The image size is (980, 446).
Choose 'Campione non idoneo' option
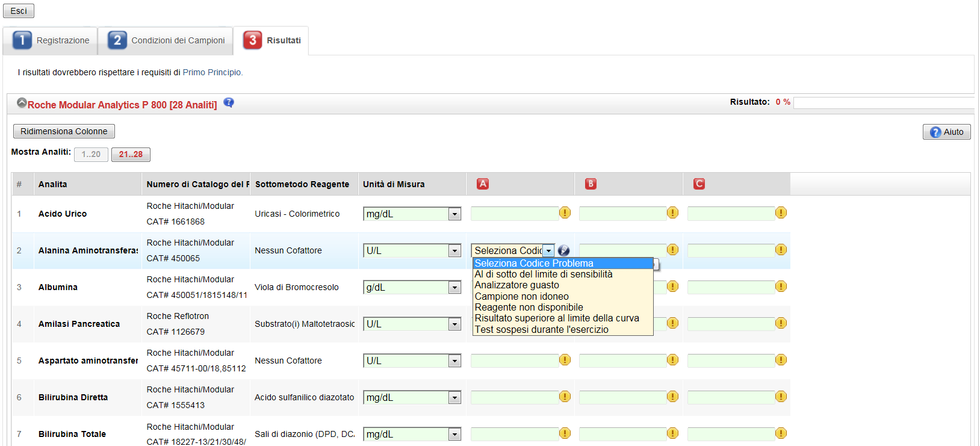tap(521, 296)
